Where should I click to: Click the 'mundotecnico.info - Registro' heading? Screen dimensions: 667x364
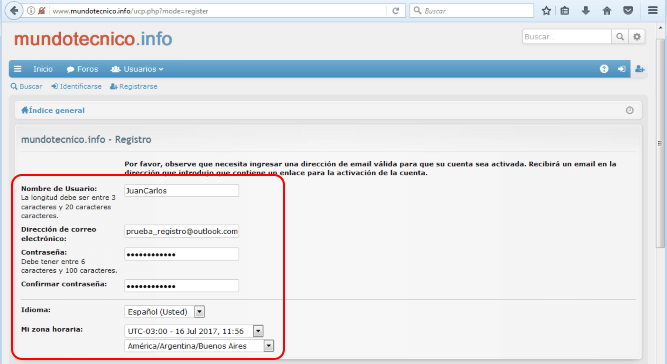86,139
